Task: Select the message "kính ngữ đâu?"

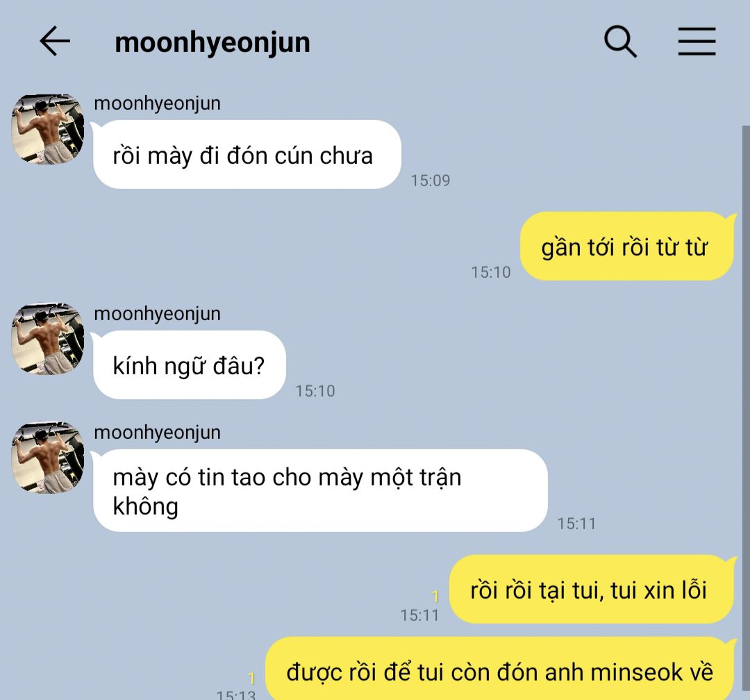Action: tap(190, 365)
